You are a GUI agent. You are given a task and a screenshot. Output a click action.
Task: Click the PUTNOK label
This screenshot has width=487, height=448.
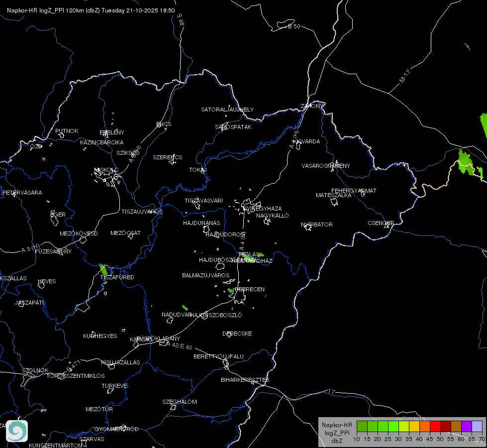click(67, 131)
